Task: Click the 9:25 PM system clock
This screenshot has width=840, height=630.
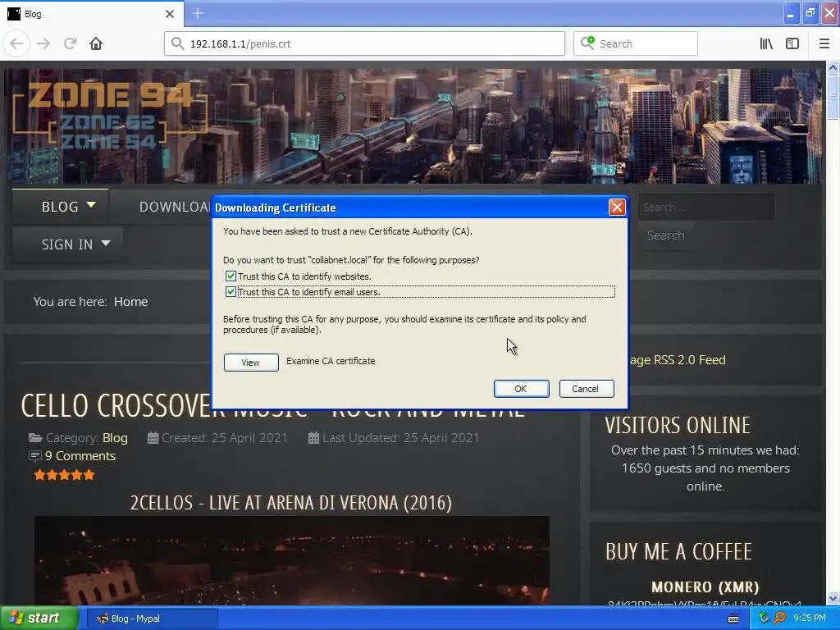Action: pos(810,618)
